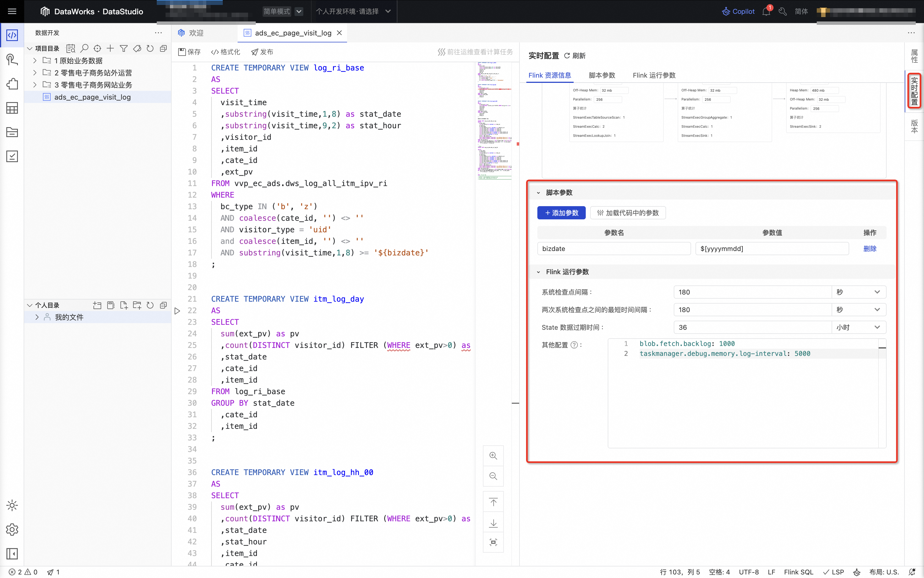This screenshot has width=924, height=578.
Task: Click the 发布 publish button
Action: point(262,52)
